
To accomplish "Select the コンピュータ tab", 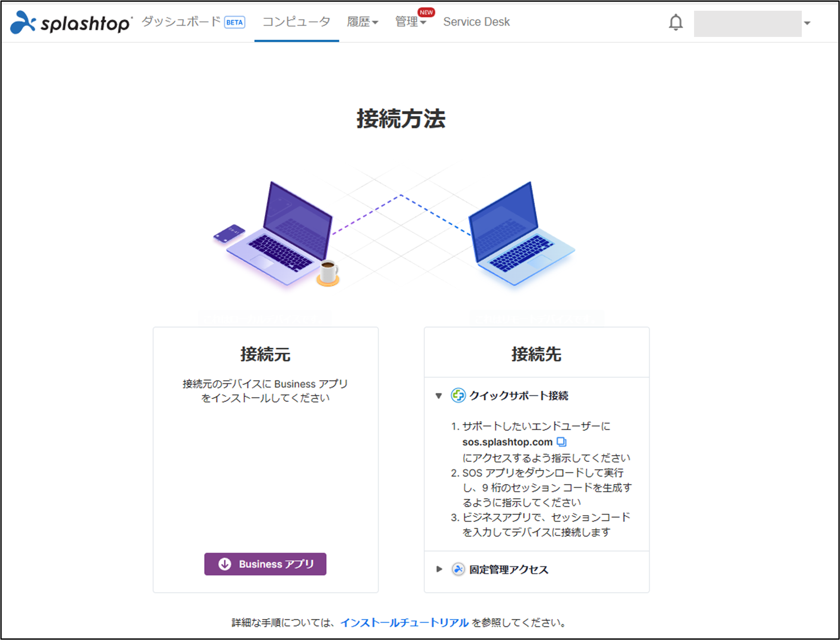I will [x=296, y=21].
